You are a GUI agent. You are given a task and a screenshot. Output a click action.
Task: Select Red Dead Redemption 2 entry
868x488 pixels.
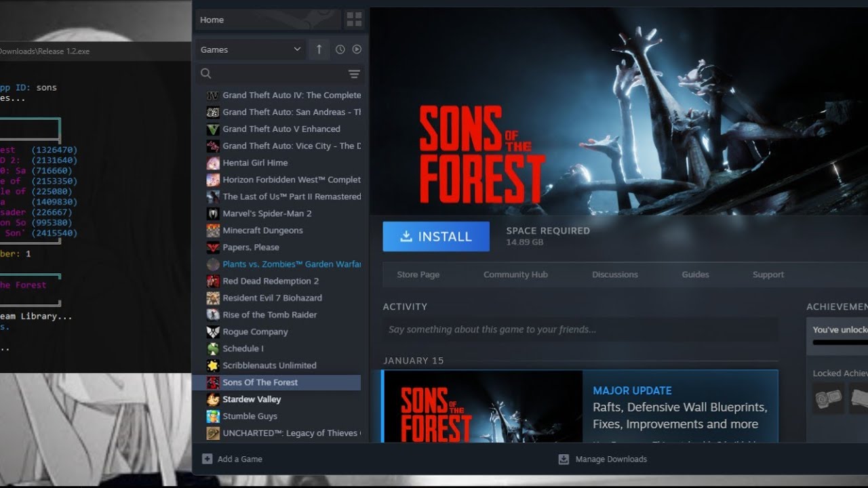point(277,281)
